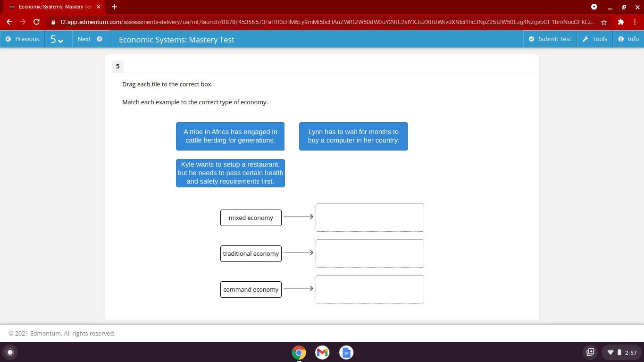Click the Economic Systems: Mastery Test title
644x362 pixels.
click(176, 40)
